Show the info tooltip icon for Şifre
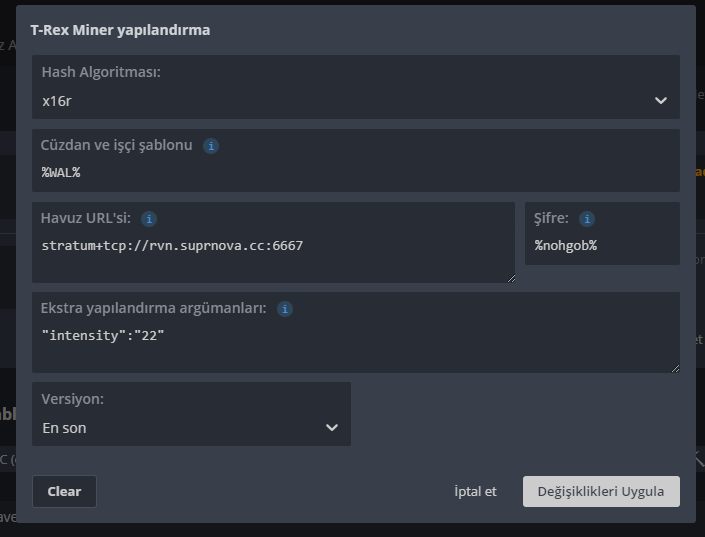Screen dimensions: 705x537 (x=587, y=219)
